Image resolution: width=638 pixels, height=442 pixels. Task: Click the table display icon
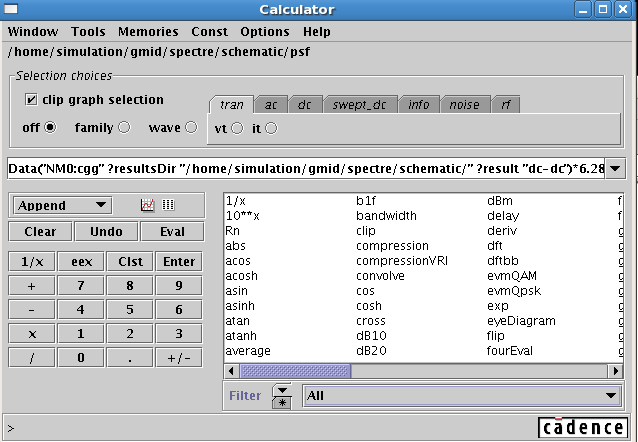pos(167,205)
